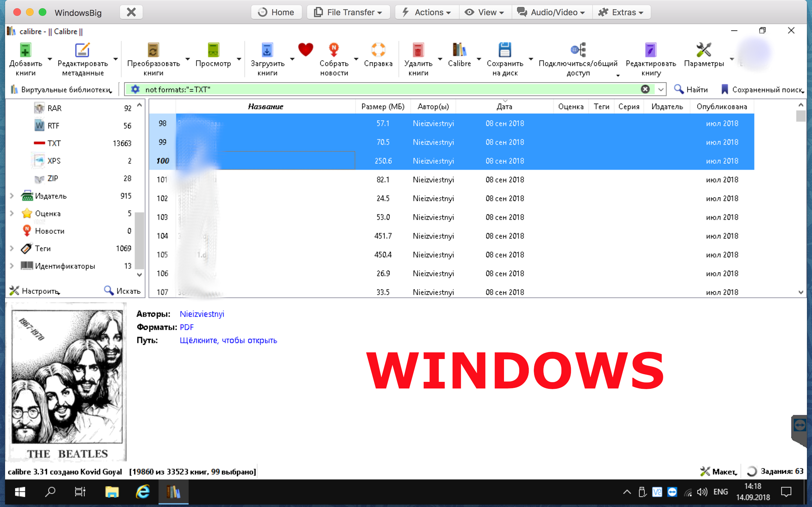
Task: Click the Beatles book cover thumbnail
Action: [67, 382]
